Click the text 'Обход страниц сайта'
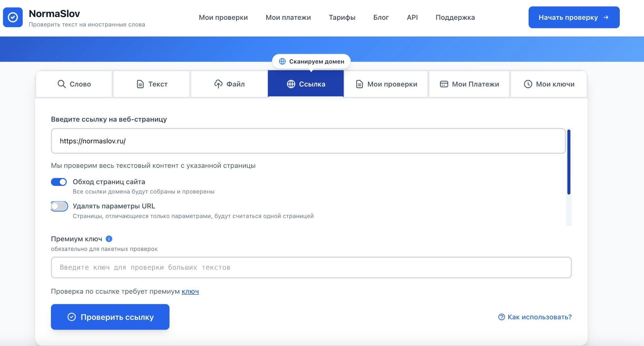Viewport: 644px width, 346px height. click(109, 182)
